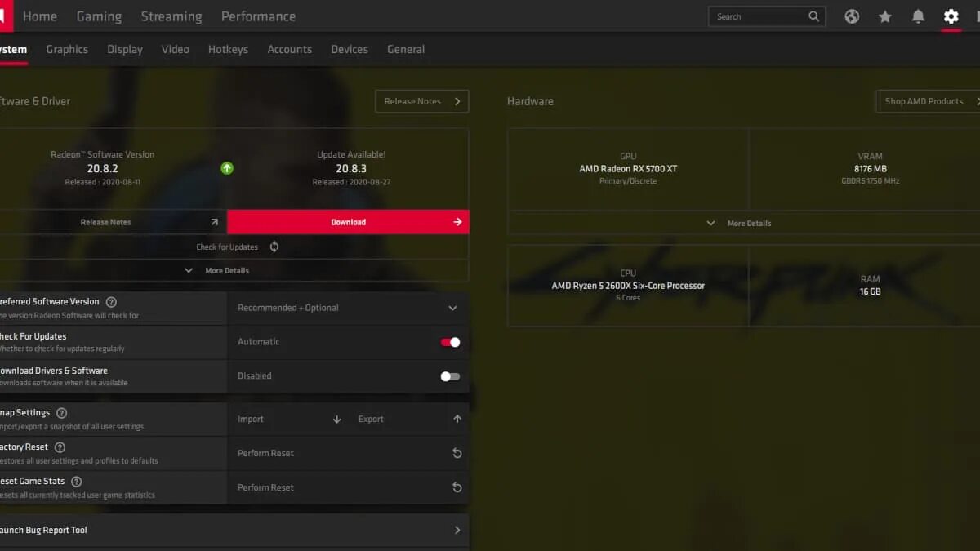980x551 pixels.
Task: Disable the automatic Check For Updates toggle
Action: coord(450,342)
